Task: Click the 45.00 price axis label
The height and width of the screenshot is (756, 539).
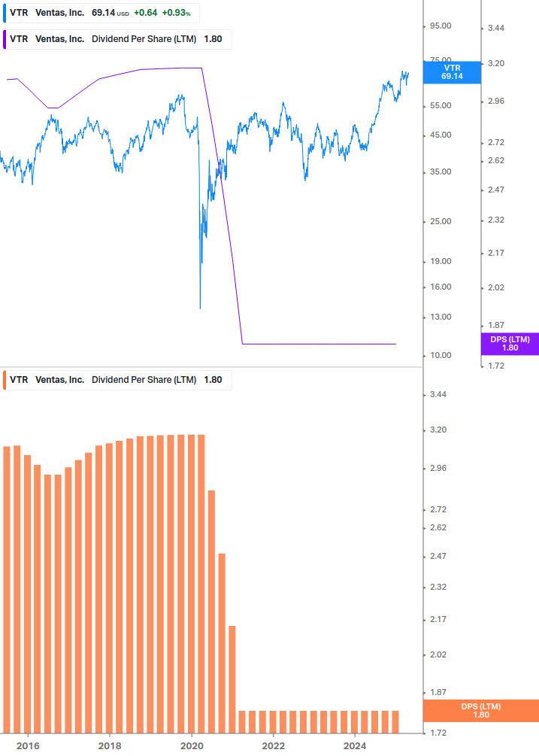Action: (441, 135)
